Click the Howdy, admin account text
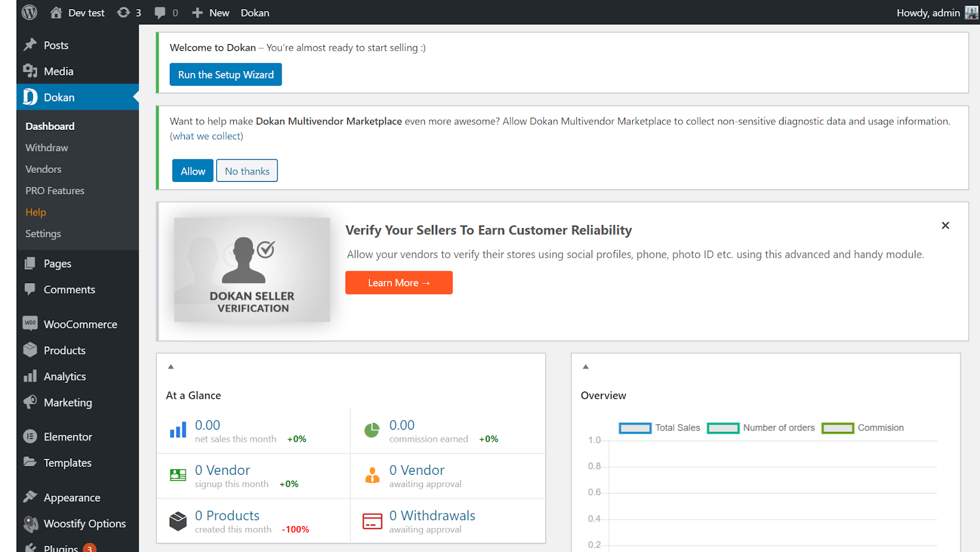 [x=928, y=13]
